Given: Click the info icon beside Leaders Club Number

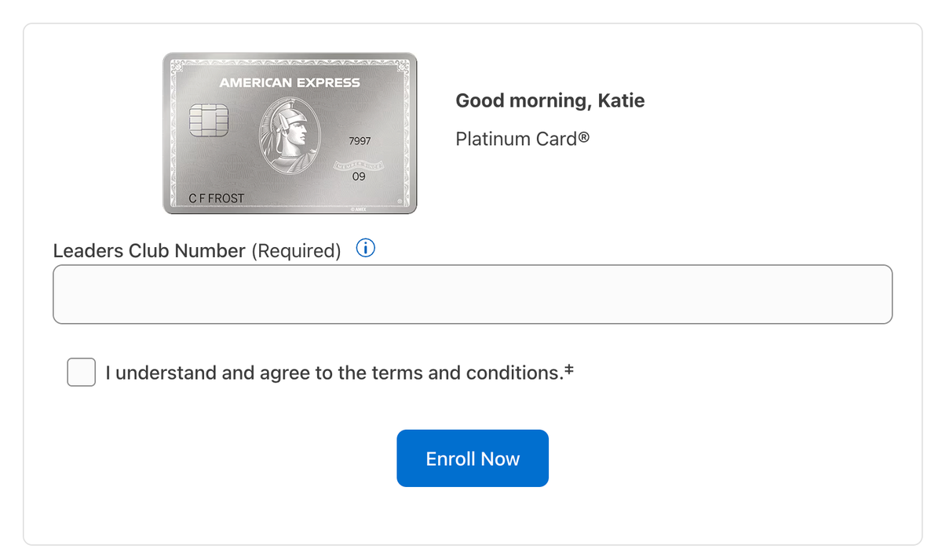Looking at the screenshot, I should (366, 249).
